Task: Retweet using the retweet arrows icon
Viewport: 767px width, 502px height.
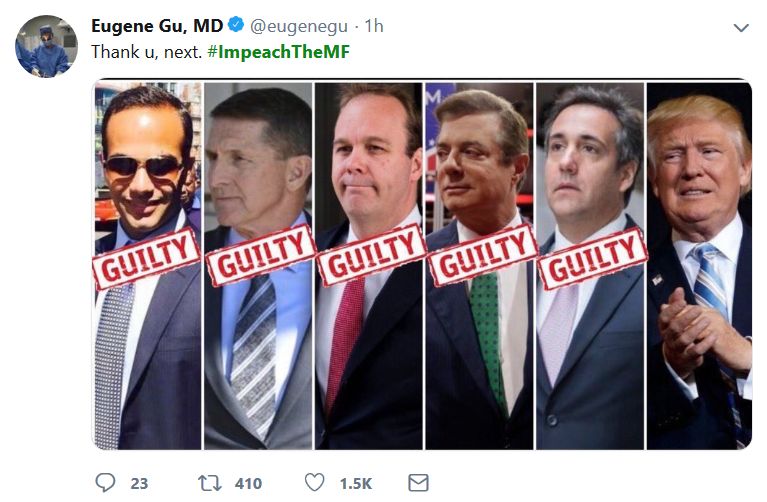Action: click(x=210, y=483)
